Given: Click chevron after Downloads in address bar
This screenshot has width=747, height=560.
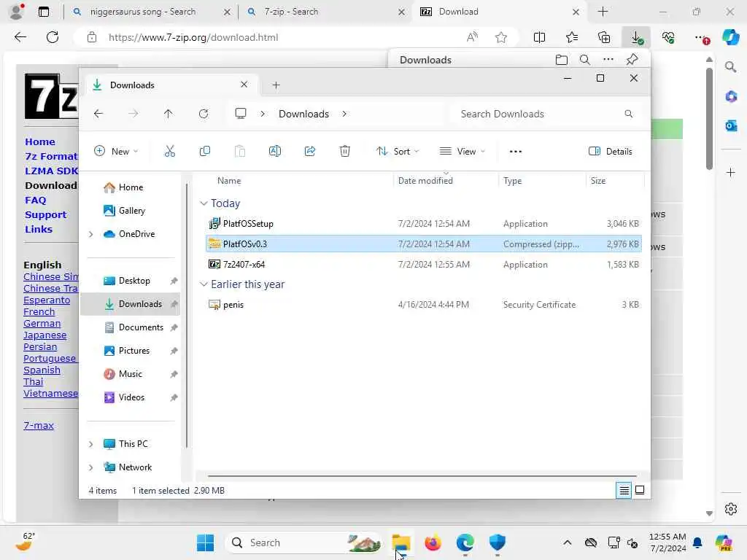Looking at the screenshot, I should point(344,114).
